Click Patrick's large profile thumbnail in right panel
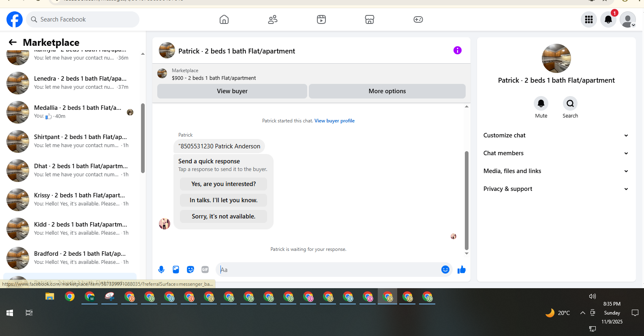The width and height of the screenshot is (644, 336). (556, 58)
